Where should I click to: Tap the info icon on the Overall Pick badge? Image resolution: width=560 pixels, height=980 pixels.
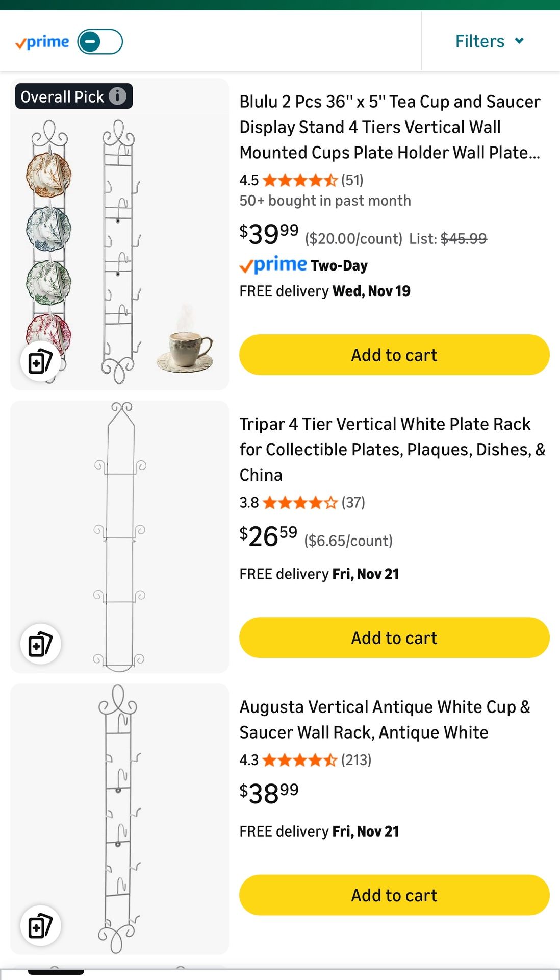119,96
